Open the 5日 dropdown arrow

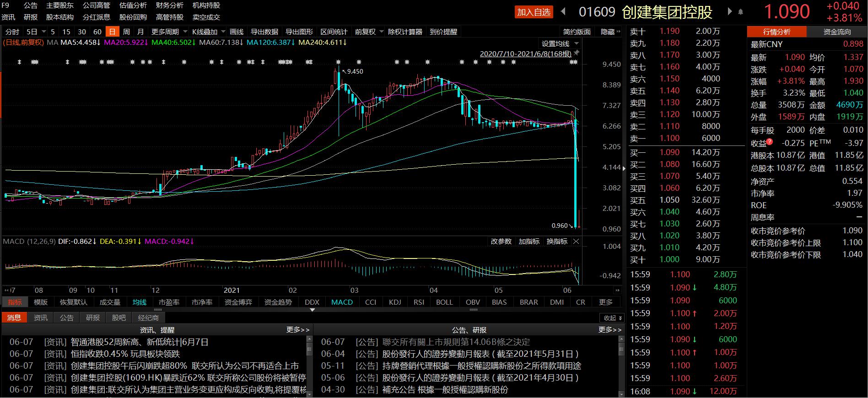[x=44, y=32]
